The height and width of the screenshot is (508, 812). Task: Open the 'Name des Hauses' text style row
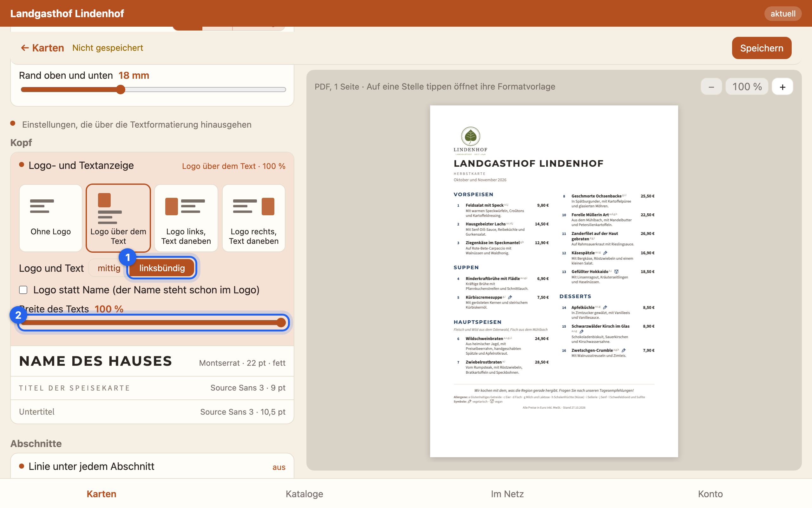point(152,361)
